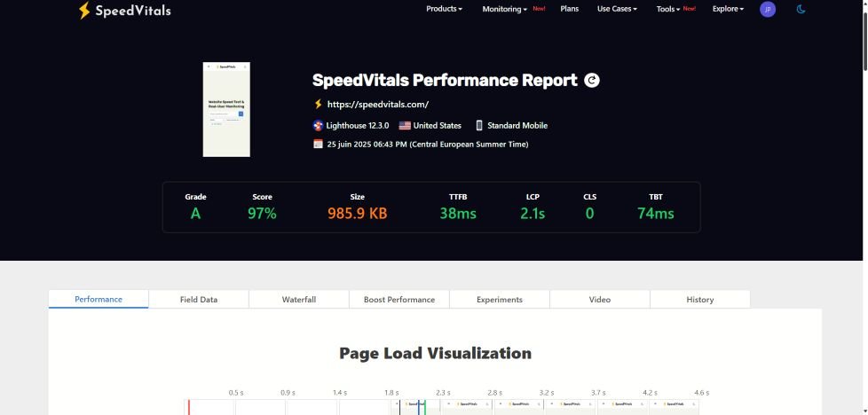The height and width of the screenshot is (415, 868).
Task: Click the New! badge next to Tools
Action: 690,8
